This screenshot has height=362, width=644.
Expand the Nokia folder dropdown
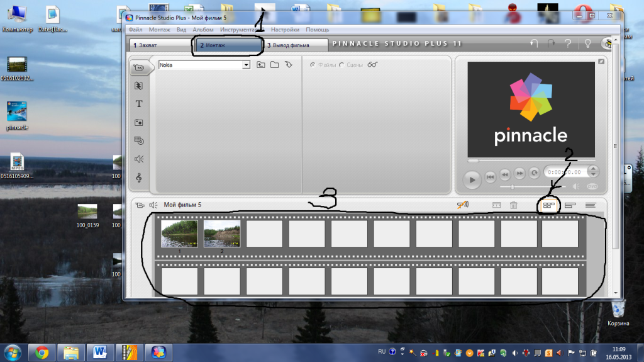tap(246, 65)
